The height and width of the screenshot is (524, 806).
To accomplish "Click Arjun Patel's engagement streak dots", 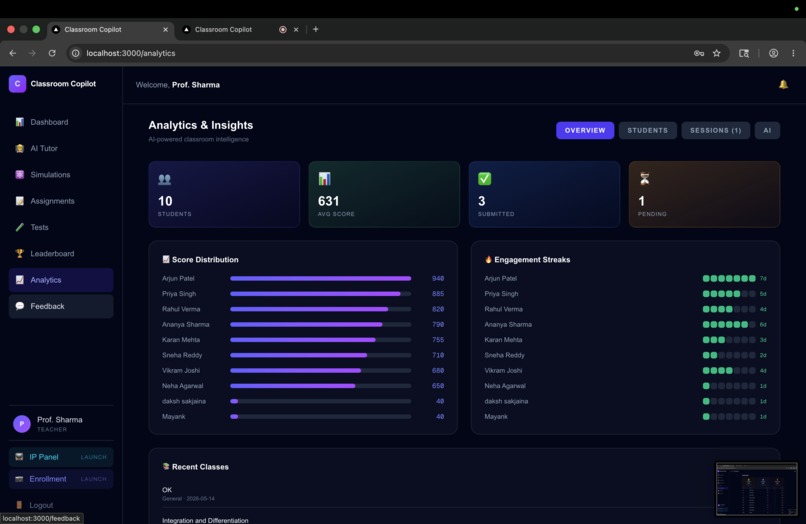I will (729, 278).
